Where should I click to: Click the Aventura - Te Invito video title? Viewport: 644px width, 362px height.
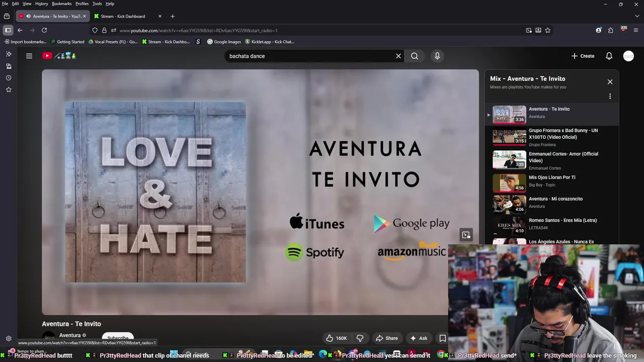click(x=71, y=324)
